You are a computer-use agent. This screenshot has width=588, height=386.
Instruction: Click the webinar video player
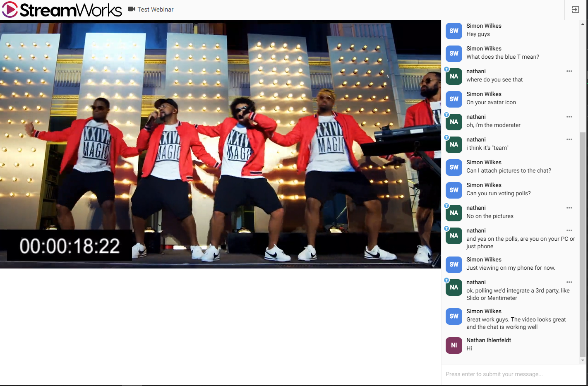pos(221,144)
